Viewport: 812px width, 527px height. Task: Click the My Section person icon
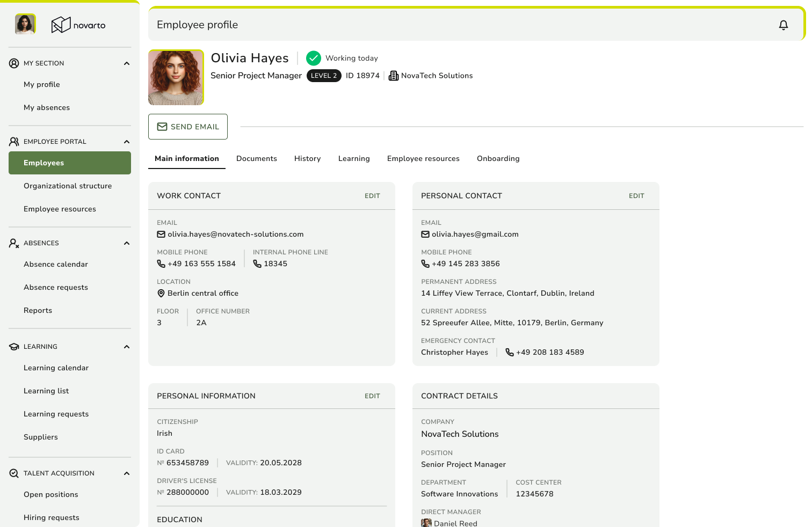click(15, 63)
